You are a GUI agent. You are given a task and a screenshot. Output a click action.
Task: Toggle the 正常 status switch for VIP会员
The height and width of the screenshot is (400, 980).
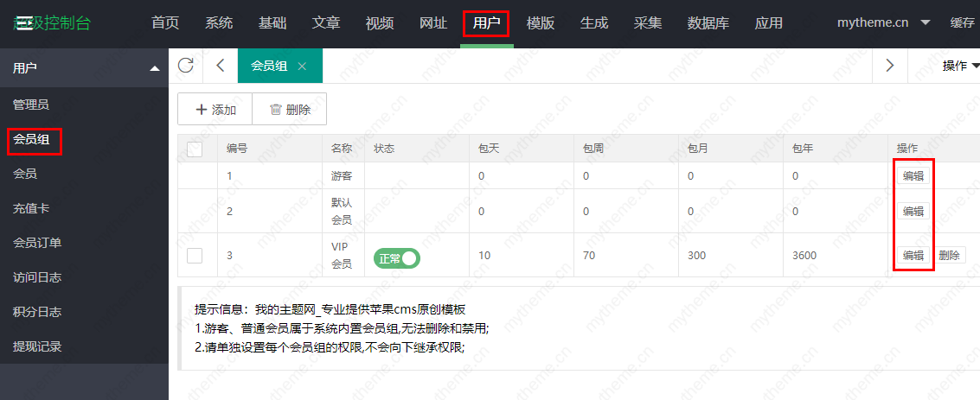pos(396,258)
